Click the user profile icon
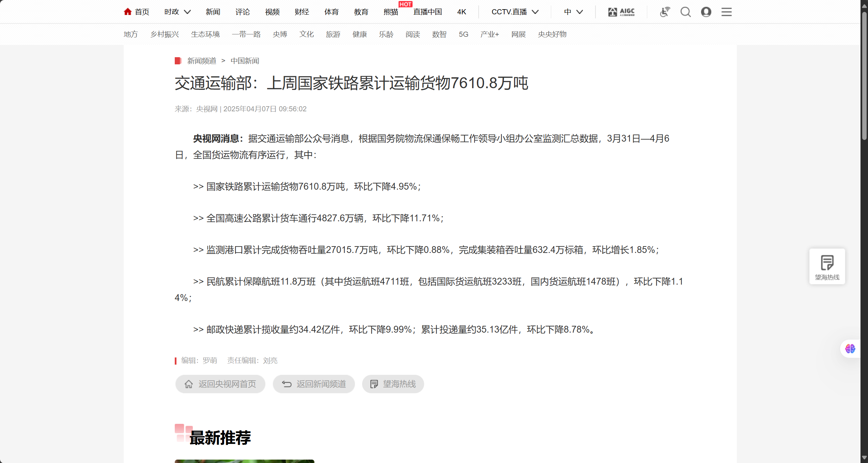Screen dimensions: 868x463 tap(706, 12)
